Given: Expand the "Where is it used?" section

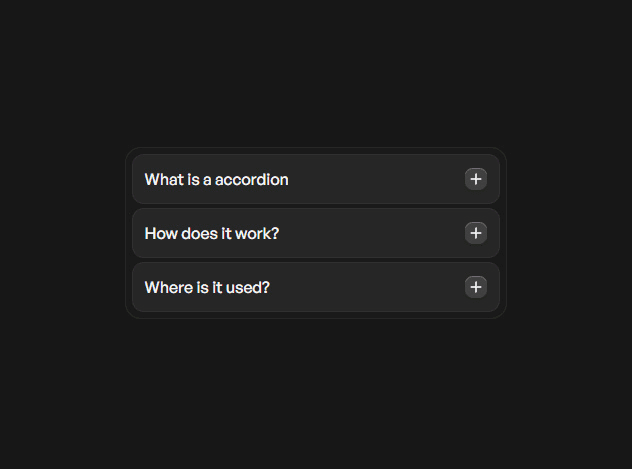Looking at the screenshot, I should pyautogui.click(x=315, y=287).
